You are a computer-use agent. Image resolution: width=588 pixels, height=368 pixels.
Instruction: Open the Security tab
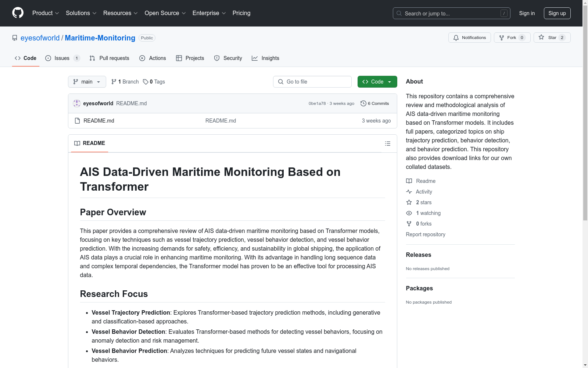click(228, 58)
